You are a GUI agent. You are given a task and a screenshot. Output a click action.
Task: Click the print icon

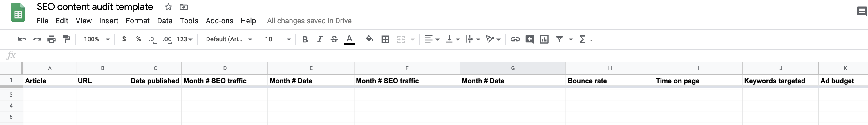click(x=52, y=39)
